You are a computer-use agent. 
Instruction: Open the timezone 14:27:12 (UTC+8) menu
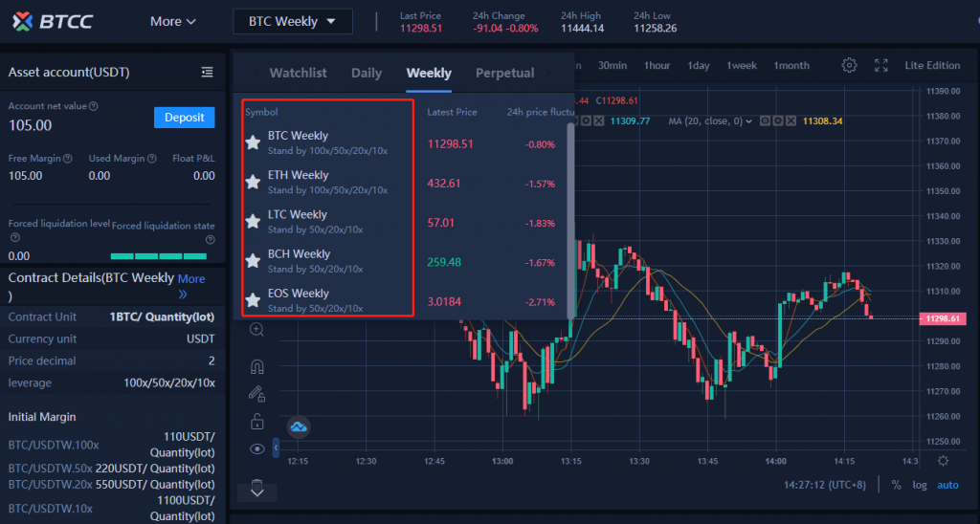click(825, 485)
